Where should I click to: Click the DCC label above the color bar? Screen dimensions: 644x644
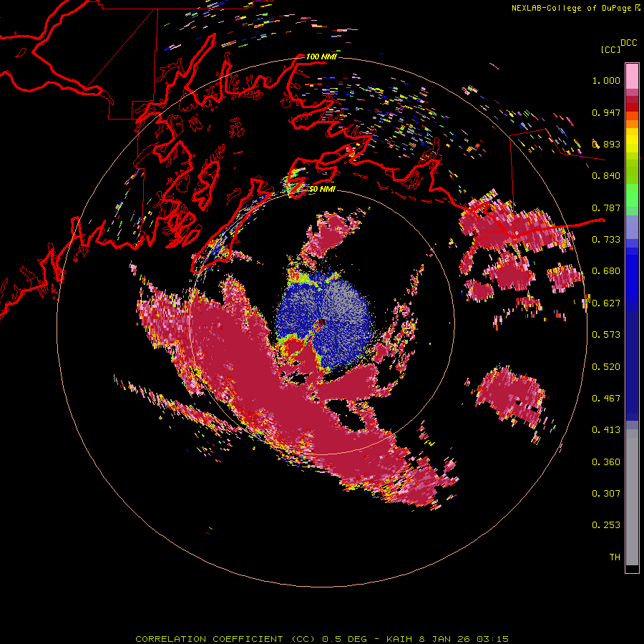(x=628, y=43)
